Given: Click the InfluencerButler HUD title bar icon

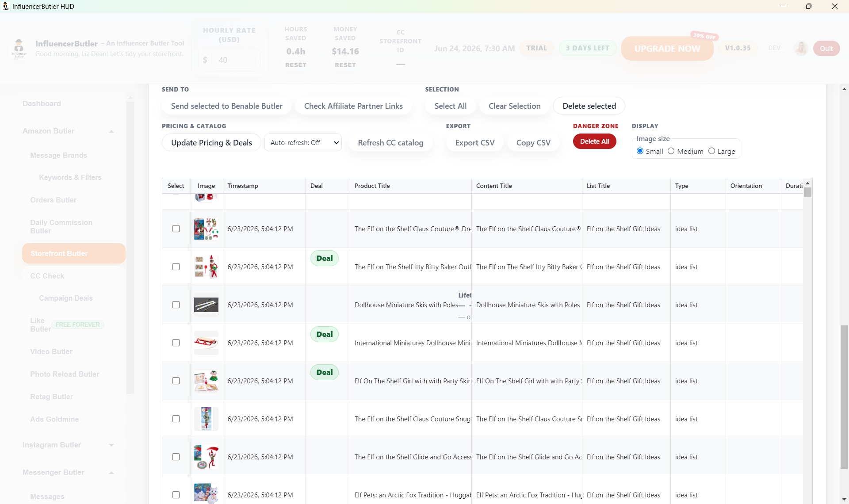Looking at the screenshot, I should point(5,6).
